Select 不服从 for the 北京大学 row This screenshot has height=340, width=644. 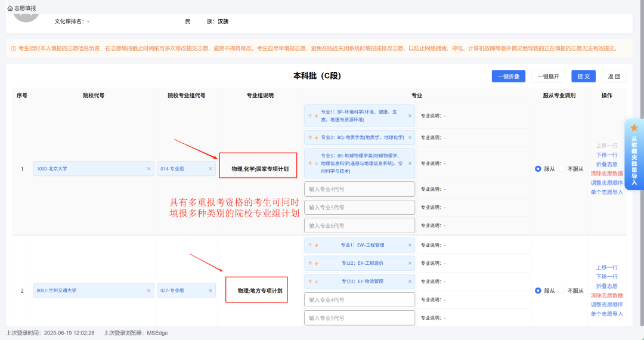coord(562,169)
